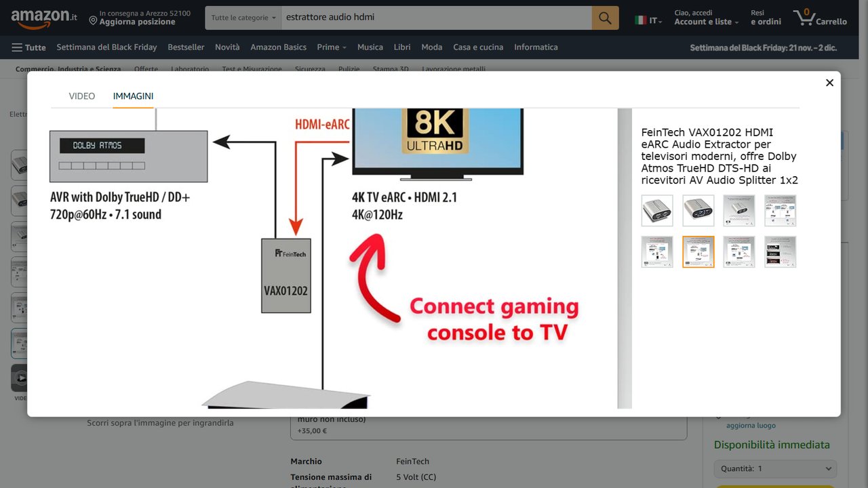Select thumbnail of extractor with lit blue display
Viewport: 868px width, 488px height.
point(698,211)
